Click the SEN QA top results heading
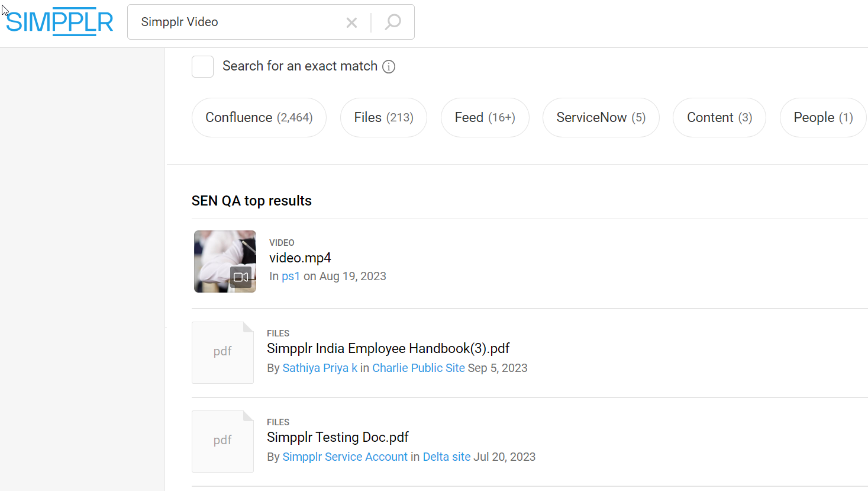 coord(251,201)
